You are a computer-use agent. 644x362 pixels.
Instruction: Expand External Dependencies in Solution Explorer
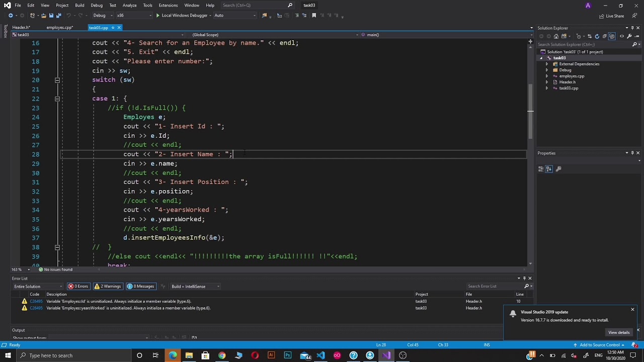click(x=547, y=64)
